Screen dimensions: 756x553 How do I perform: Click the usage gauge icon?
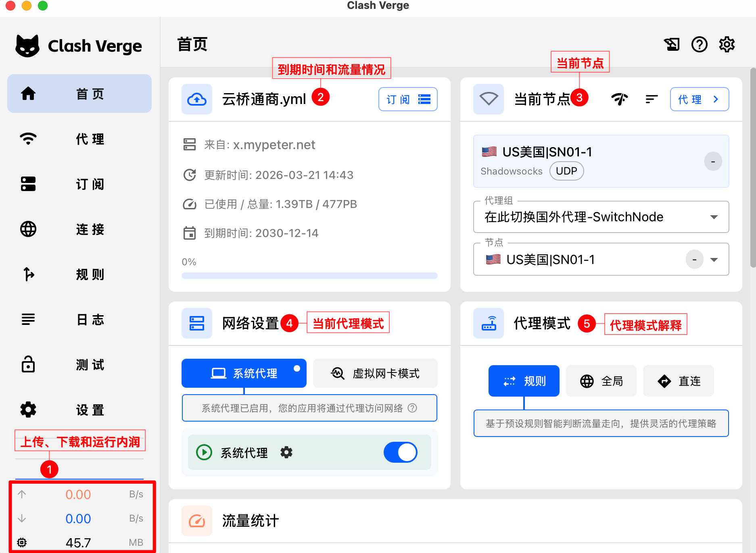pos(190,204)
